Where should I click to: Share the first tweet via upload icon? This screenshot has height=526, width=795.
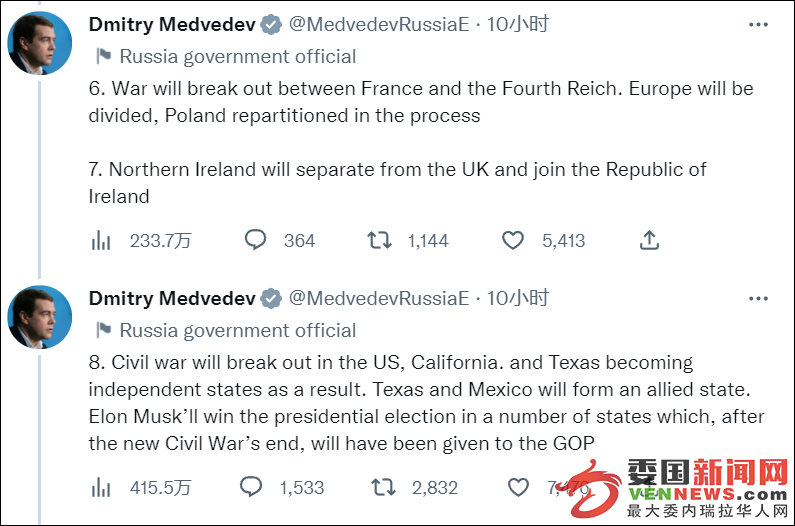pos(649,240)
